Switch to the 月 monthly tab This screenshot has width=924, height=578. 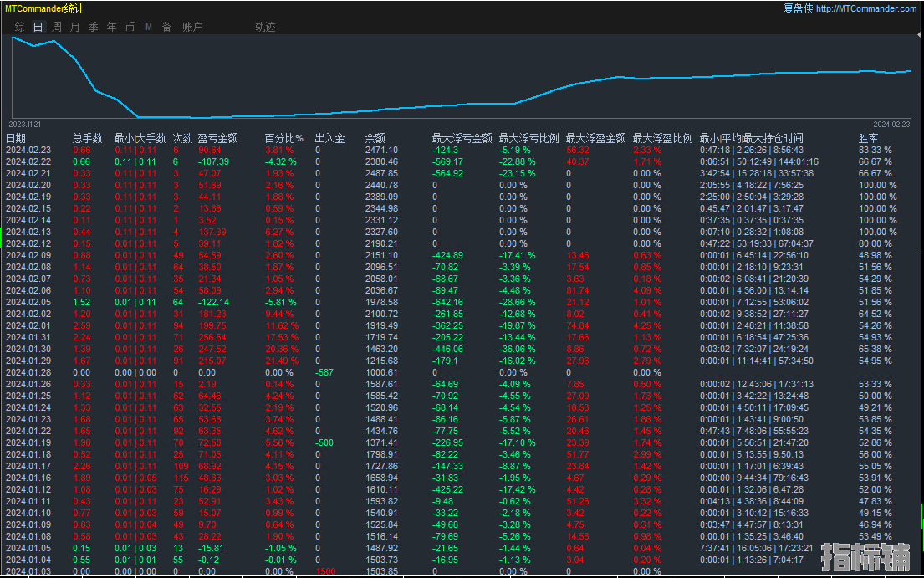click(x=75, y=27)
